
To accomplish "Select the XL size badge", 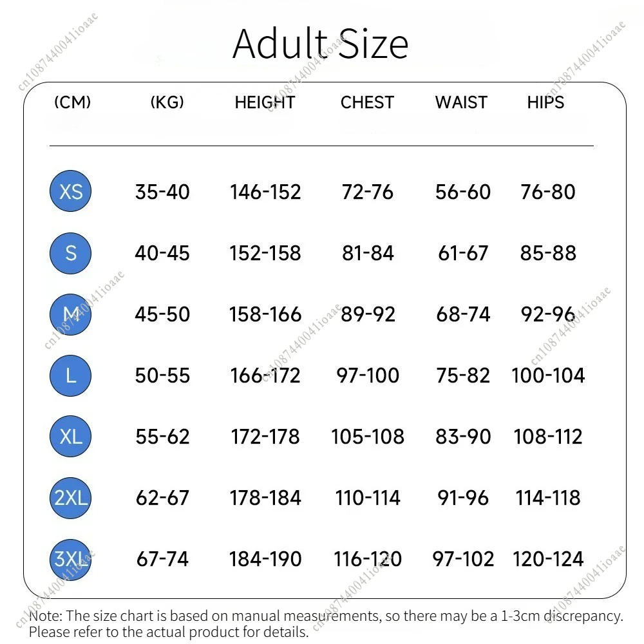I will (x=71, y=437).
